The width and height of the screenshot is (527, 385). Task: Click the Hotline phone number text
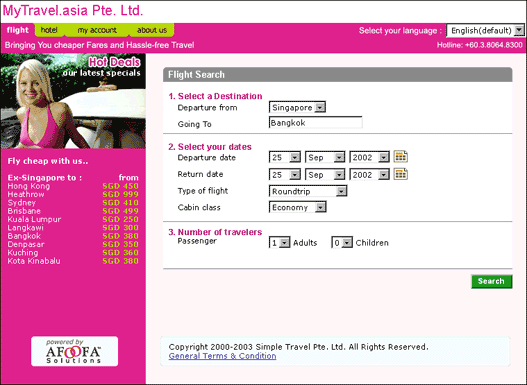[480, 45]
